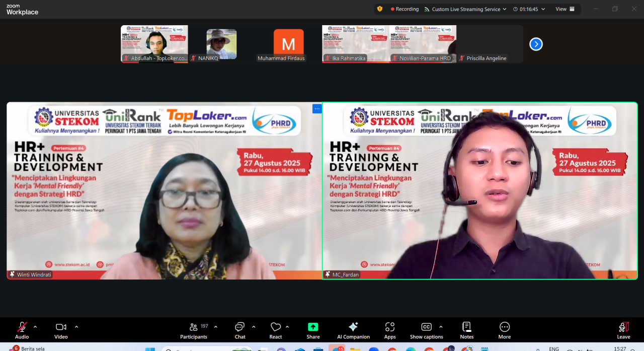Open the Participants panel icon

193,327
